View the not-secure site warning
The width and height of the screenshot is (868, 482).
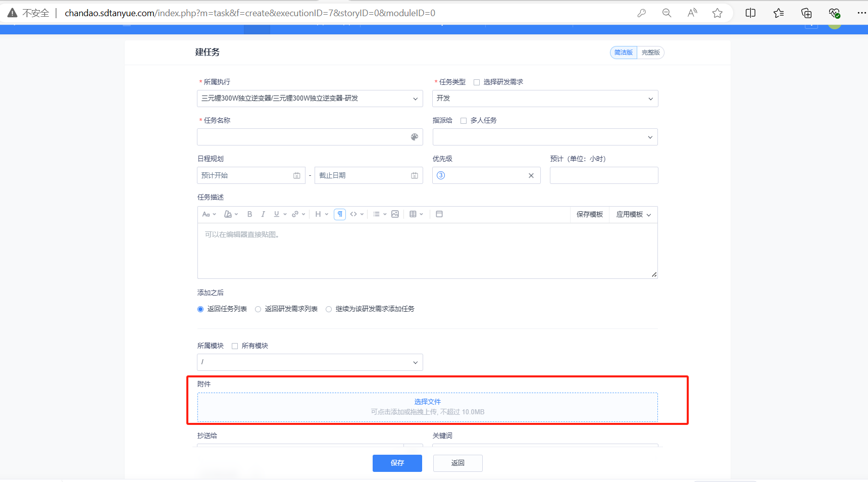point(29,13)
